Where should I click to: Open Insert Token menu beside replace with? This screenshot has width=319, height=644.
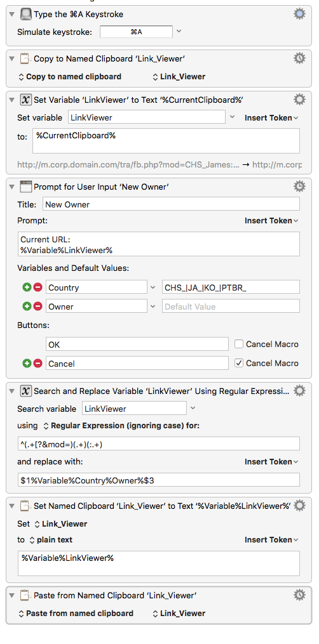point(272,462)
